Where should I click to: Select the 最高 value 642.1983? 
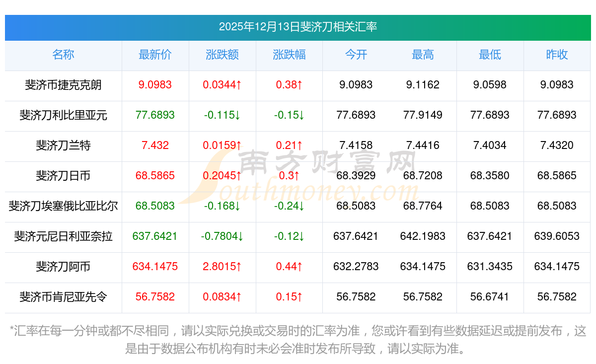point(423,236)
